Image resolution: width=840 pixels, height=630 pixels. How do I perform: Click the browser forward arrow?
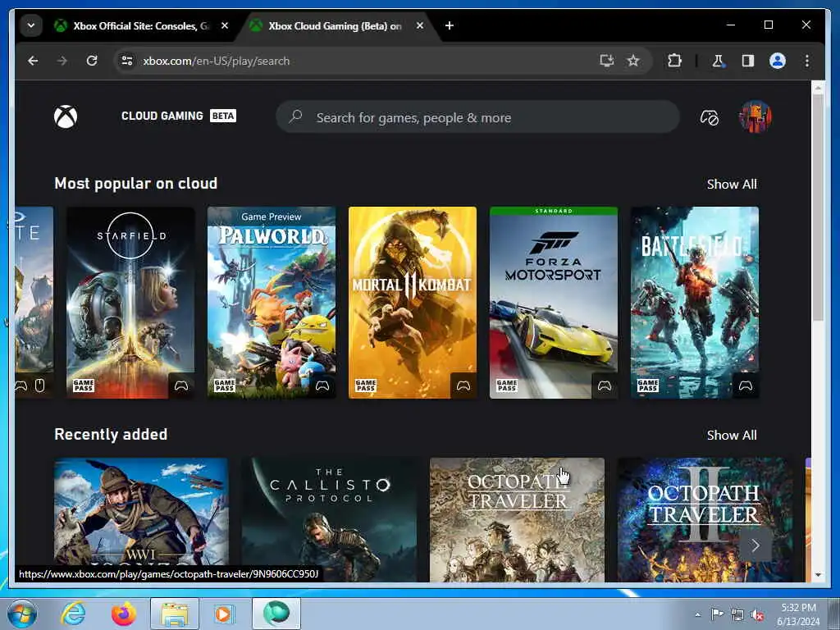pyautogui.click(x=62, y=61)
